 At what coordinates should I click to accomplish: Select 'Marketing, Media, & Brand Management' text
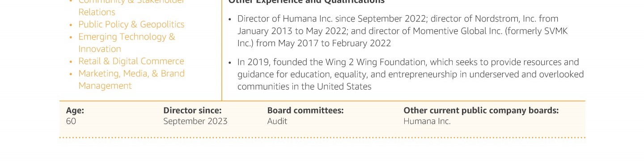(x=131, y=80)
